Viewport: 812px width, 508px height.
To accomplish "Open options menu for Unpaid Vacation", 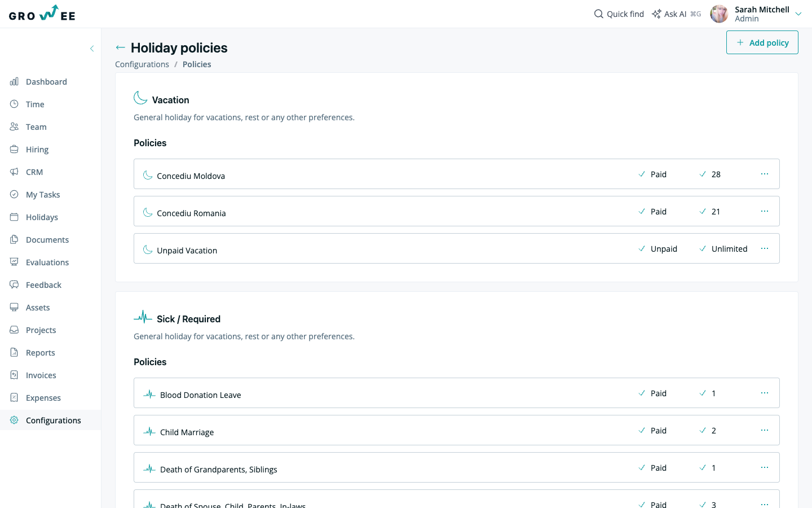I will (765, 248).
